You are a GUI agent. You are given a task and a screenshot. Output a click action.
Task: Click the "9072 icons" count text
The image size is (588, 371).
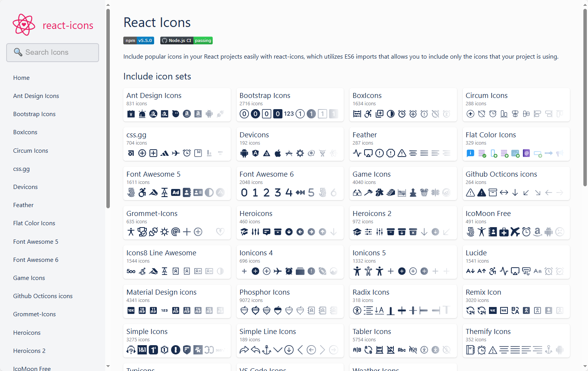point(251,300)
